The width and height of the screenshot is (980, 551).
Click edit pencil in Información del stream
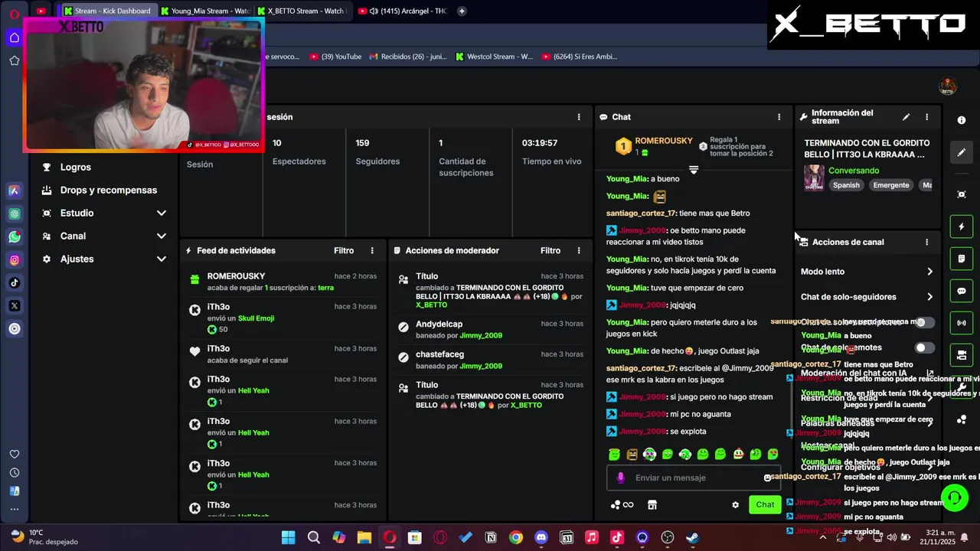tap(906, 117)
